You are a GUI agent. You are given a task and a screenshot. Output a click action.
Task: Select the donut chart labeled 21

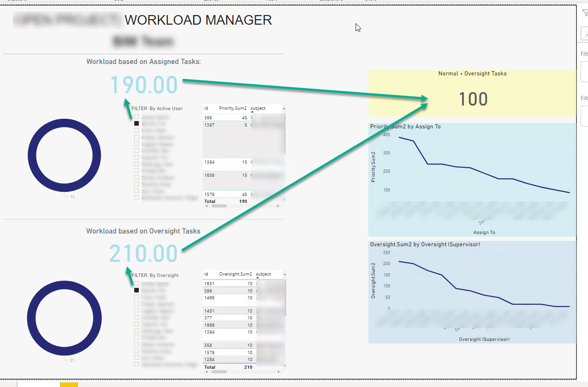(64, 318)
